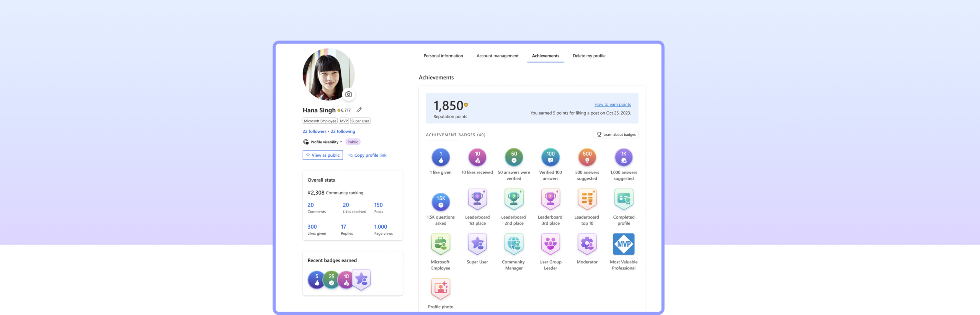980x315 pixels.
Task: Click the 150 Posts stat
Action: coord(379,208)
